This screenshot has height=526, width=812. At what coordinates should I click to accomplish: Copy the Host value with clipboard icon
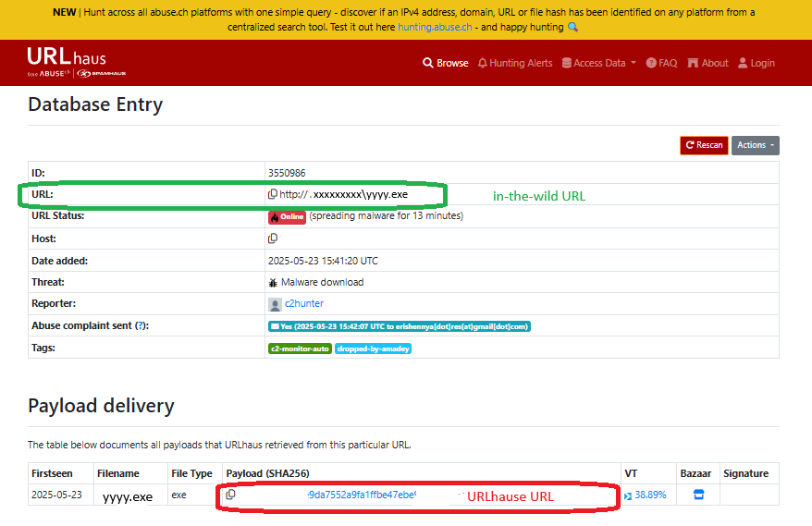(273, 239)
